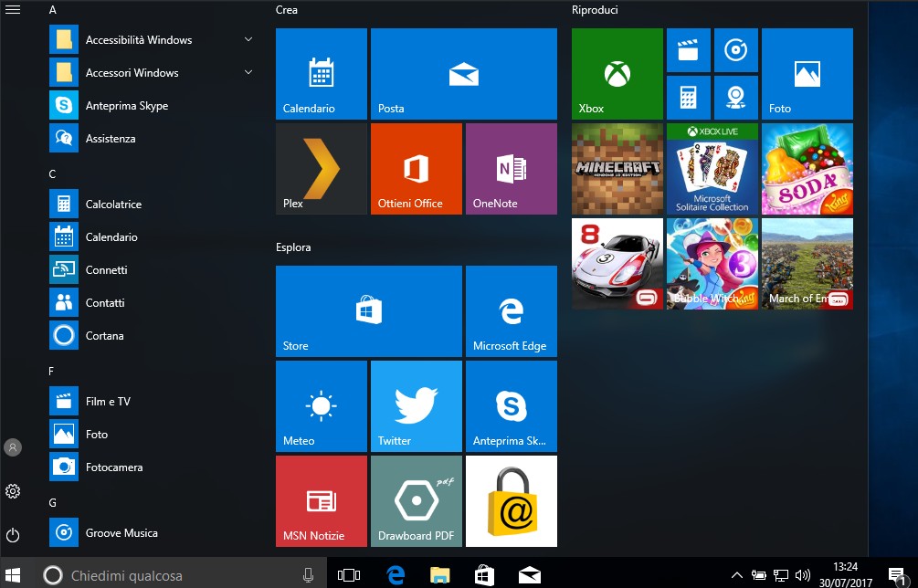Open the Store tile
The width and height of the screenshot is (918, 588).
369,311
